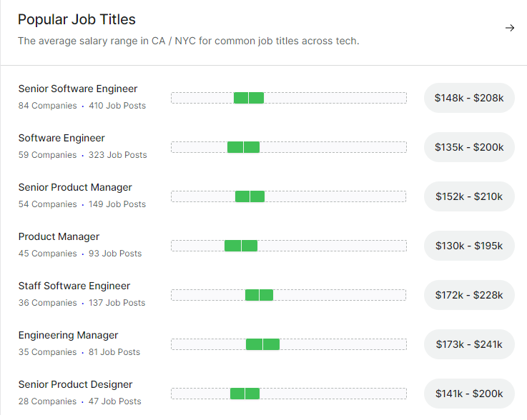Click the $152k - $210k salary badge
Image resolution: width=527 pixels, height=420 pixels.
[x=469, y=196]
